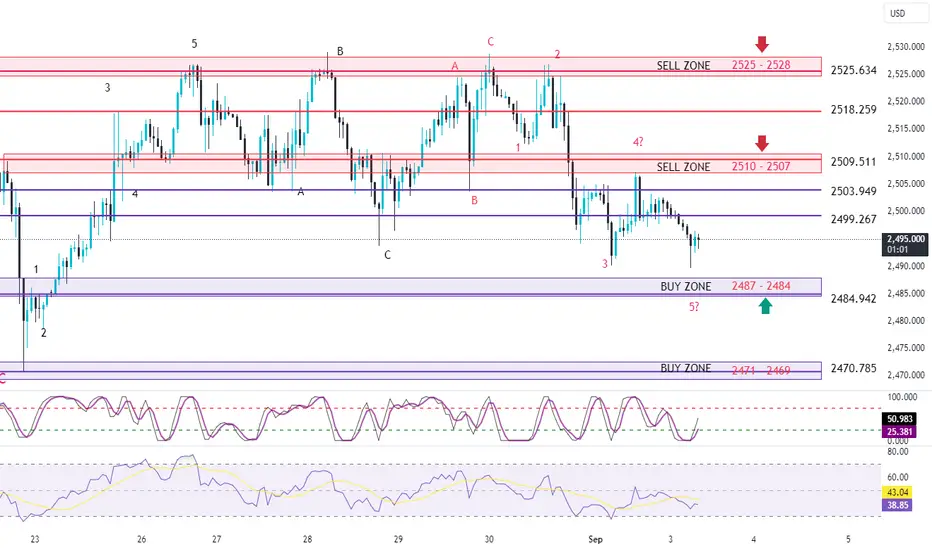This screenshot has width=932, height=550.
Task: Select green up arrow below 2487 - 2484
Action: pyautogui.click(x=766, y=306)
